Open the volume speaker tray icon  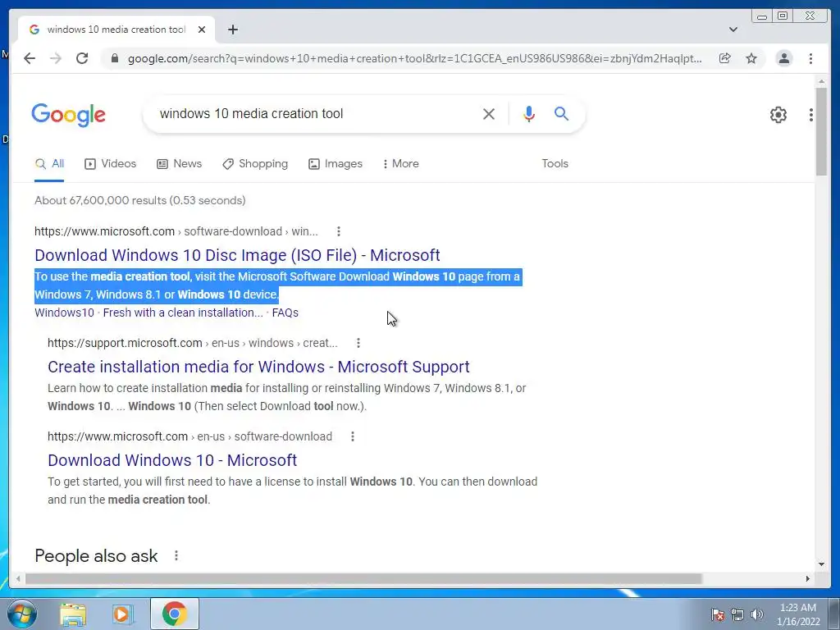point(757,614)
